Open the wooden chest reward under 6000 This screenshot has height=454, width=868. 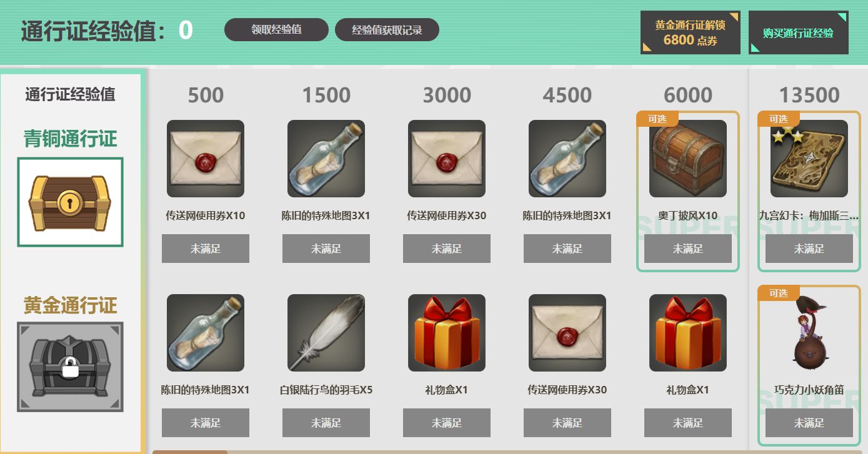[688, 159]
